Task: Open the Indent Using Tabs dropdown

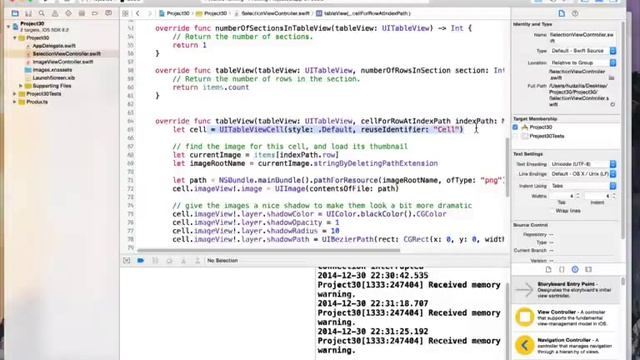Action: point(583,186)
